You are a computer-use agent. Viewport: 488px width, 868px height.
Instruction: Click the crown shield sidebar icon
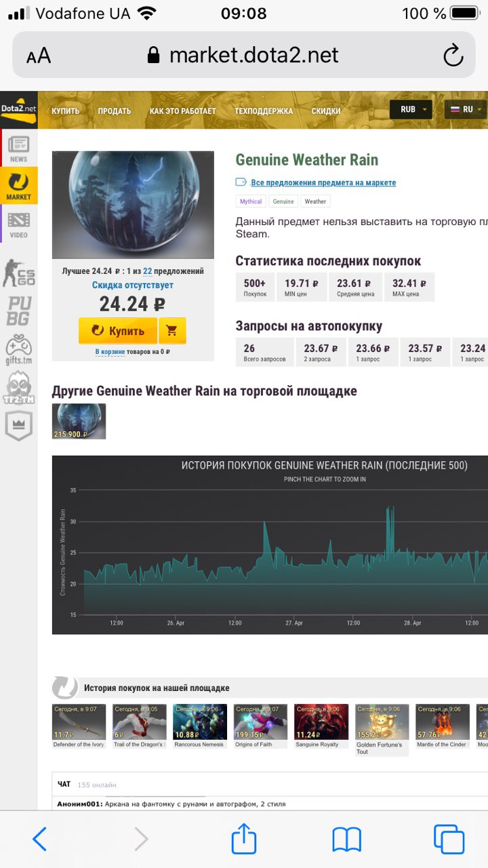19,427
